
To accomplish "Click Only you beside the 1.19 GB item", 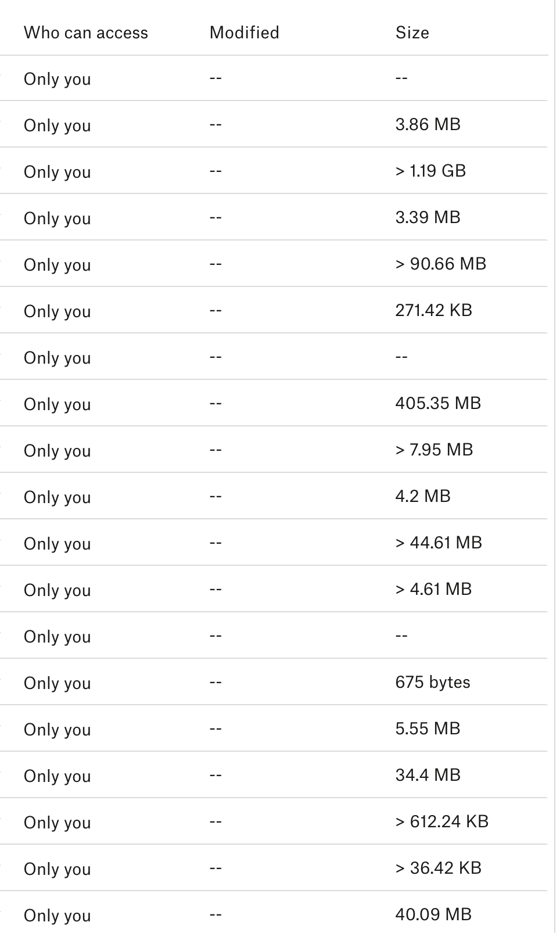I will [x=57, y=171].
